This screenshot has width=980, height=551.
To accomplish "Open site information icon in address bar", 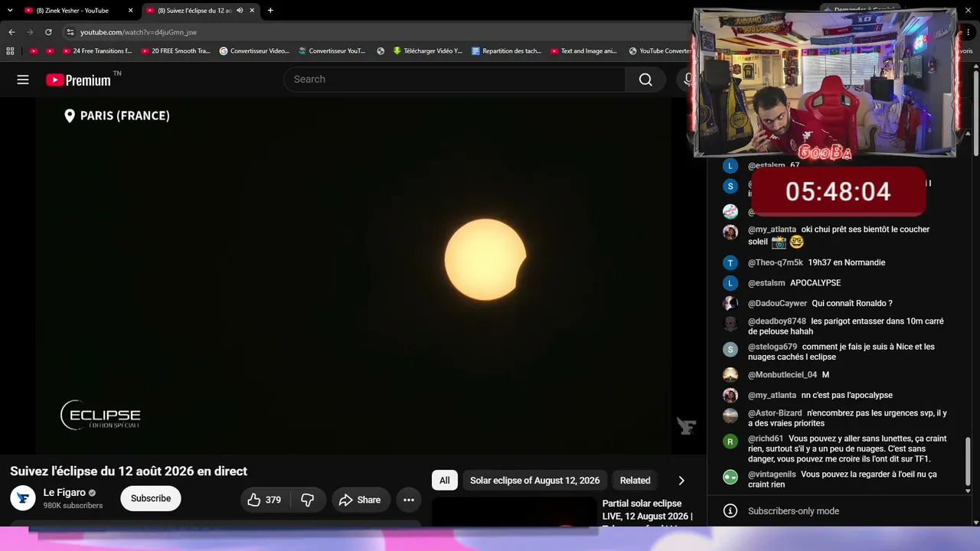I will 70,32.
